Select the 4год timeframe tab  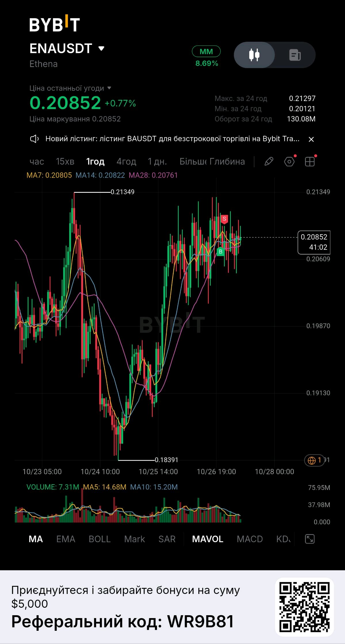tap(126, 161)
